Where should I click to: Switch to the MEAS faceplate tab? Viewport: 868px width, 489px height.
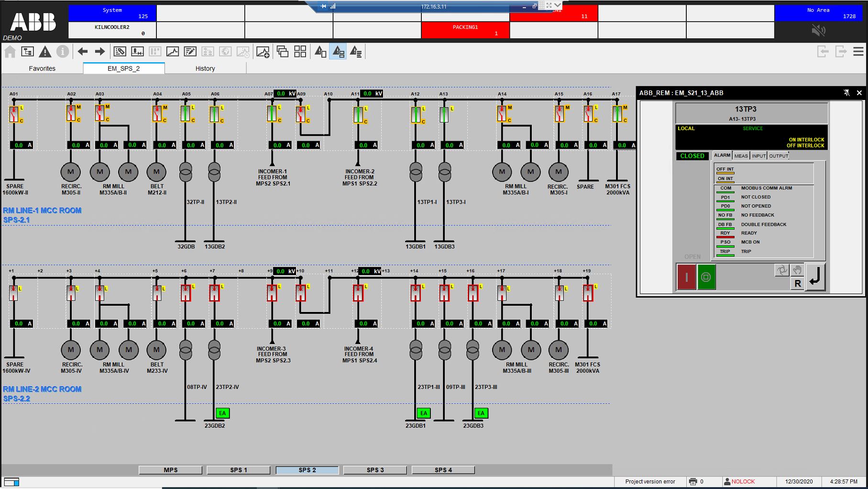pyautogui.click(x=741, y=156)
